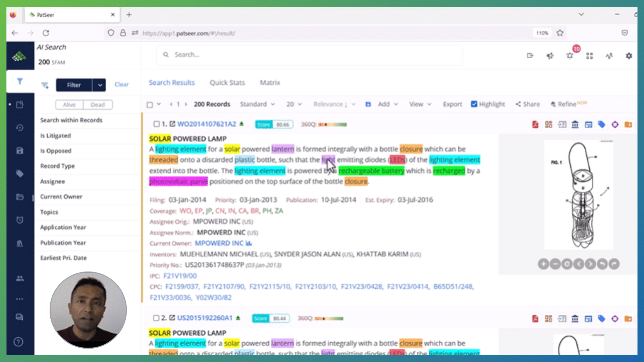Open apps grid icon in top bar
The image size is (644, 362).
pos(589,56)
